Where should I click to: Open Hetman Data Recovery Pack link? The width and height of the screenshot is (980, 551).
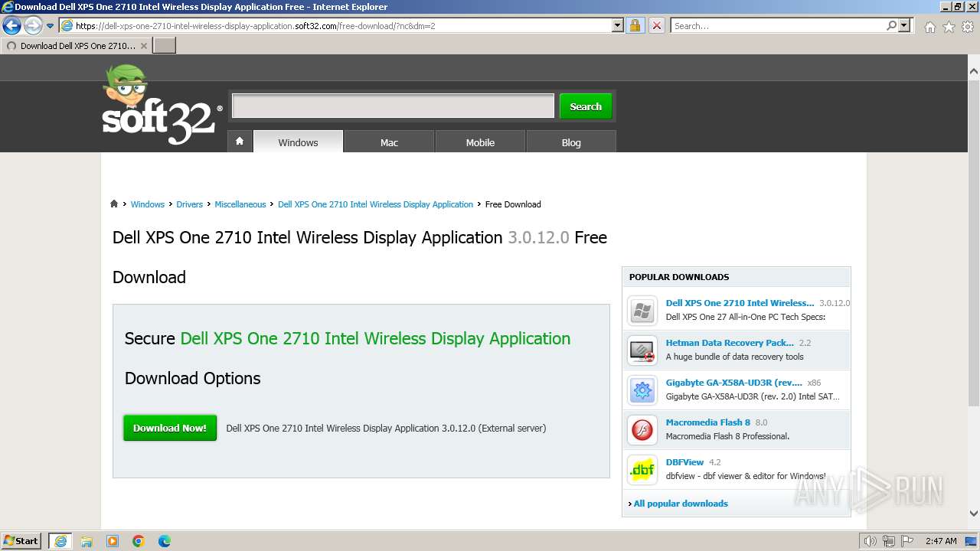tap(730, 343)
